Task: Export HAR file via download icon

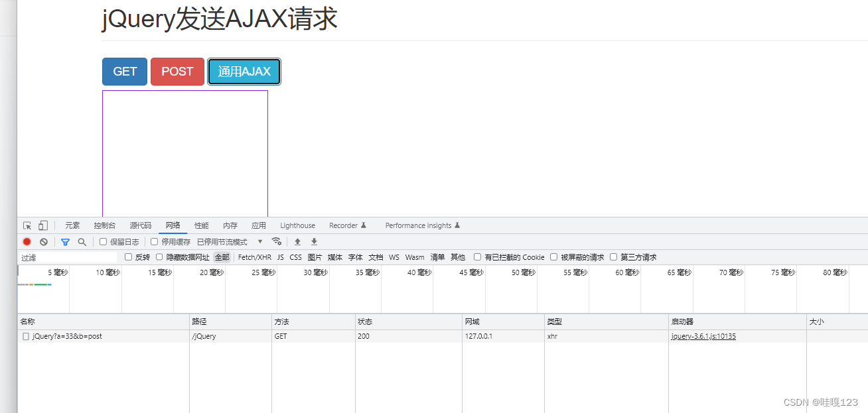Action: [x=313, y=241]
